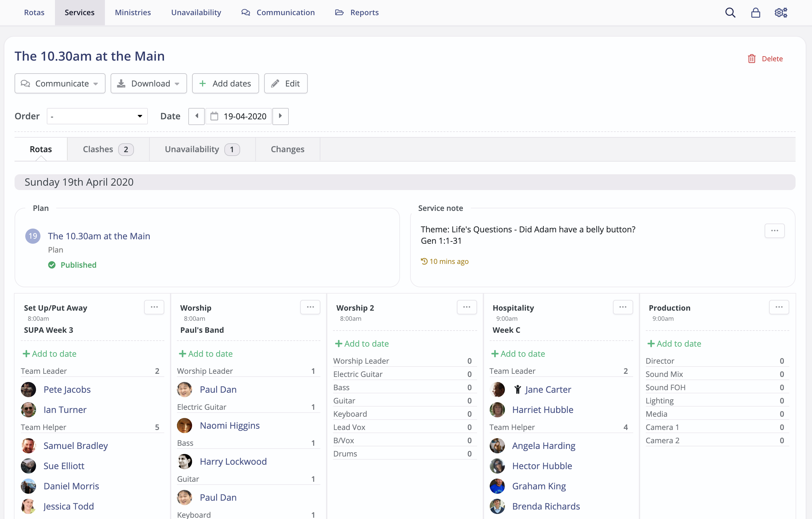Go to previous date arrow
The height and width of the screenshot is (519, 812).
(197, 116)
